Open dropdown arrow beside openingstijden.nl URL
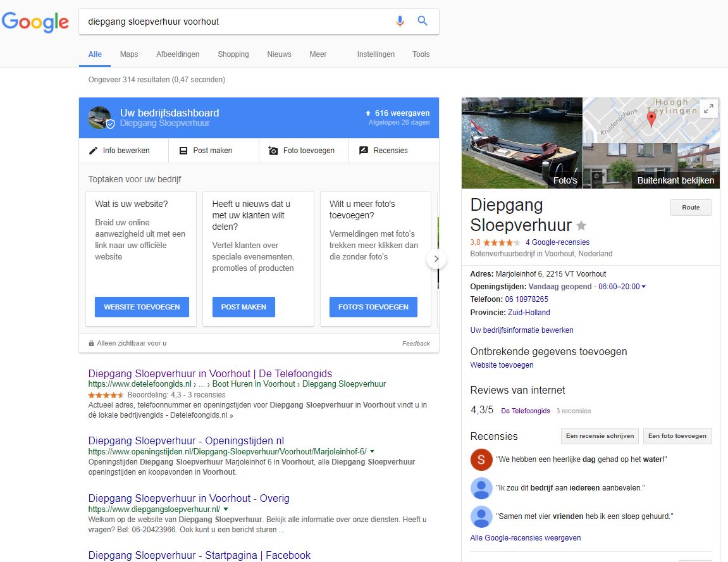This screenshot has height=562, width=728. [x=372, y=451]
